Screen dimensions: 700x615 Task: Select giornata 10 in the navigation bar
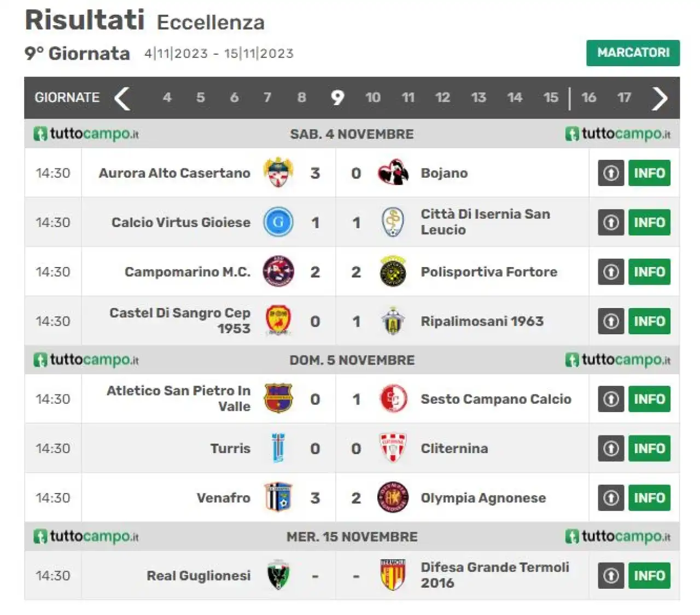373,98
